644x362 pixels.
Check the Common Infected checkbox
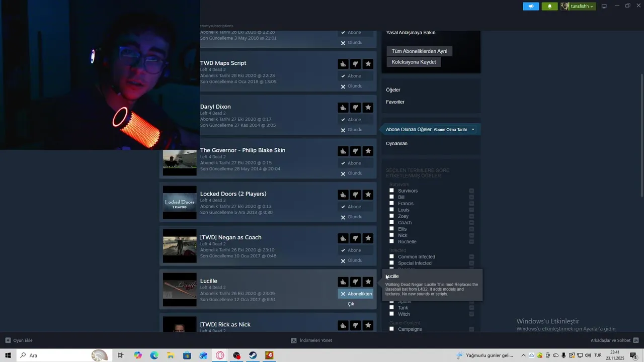click(391, 256)
